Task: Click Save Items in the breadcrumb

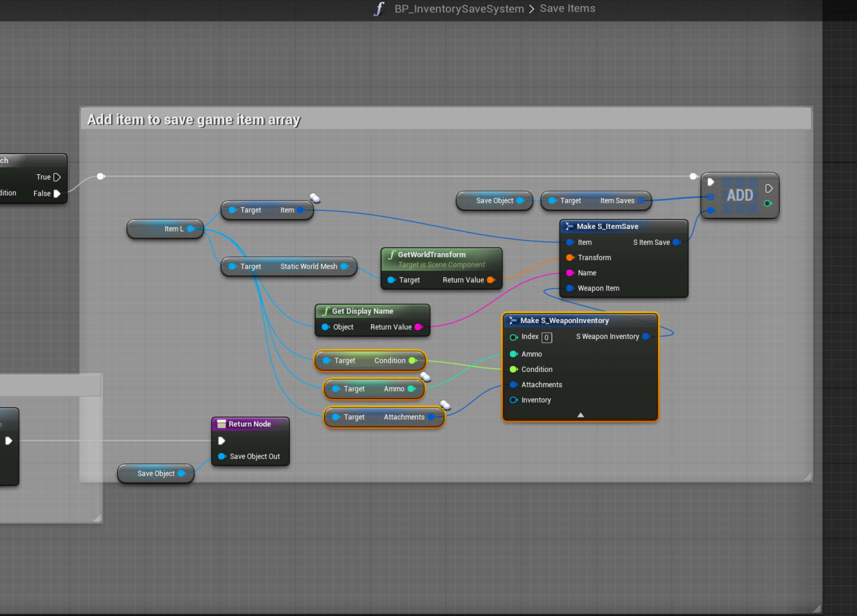Action: pos(567,9)
